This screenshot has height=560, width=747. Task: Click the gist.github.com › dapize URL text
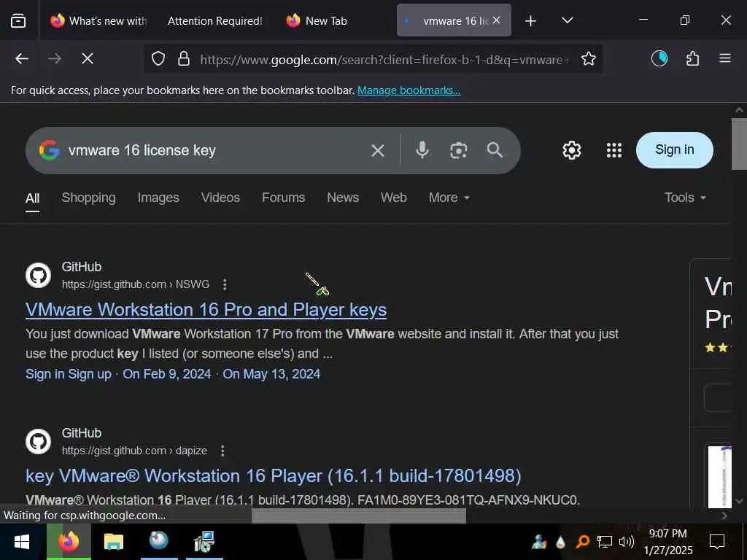tap(134, 451)
